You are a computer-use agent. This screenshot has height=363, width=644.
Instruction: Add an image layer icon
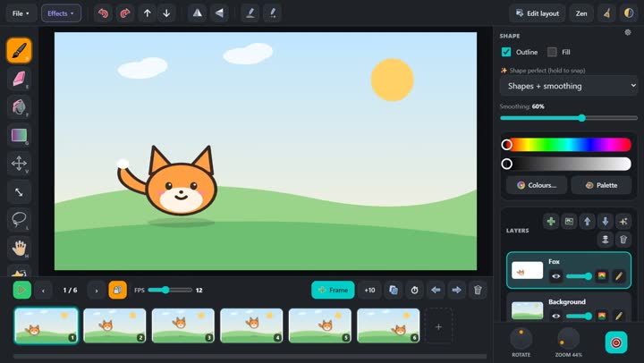tap(569, 222)
